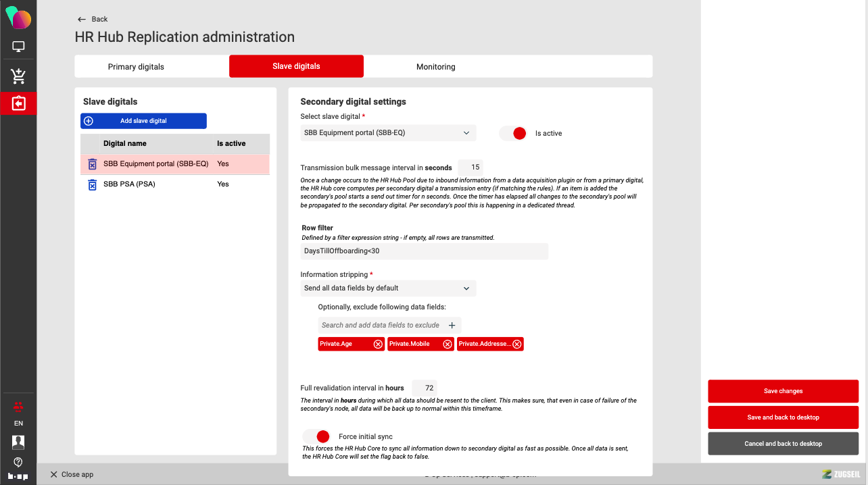Open the Monitoring tab

tap(435, 67)
